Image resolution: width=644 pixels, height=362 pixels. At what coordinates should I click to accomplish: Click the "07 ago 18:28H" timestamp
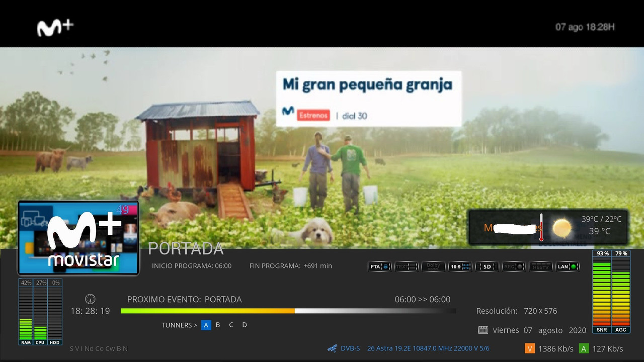pos(585,27)
